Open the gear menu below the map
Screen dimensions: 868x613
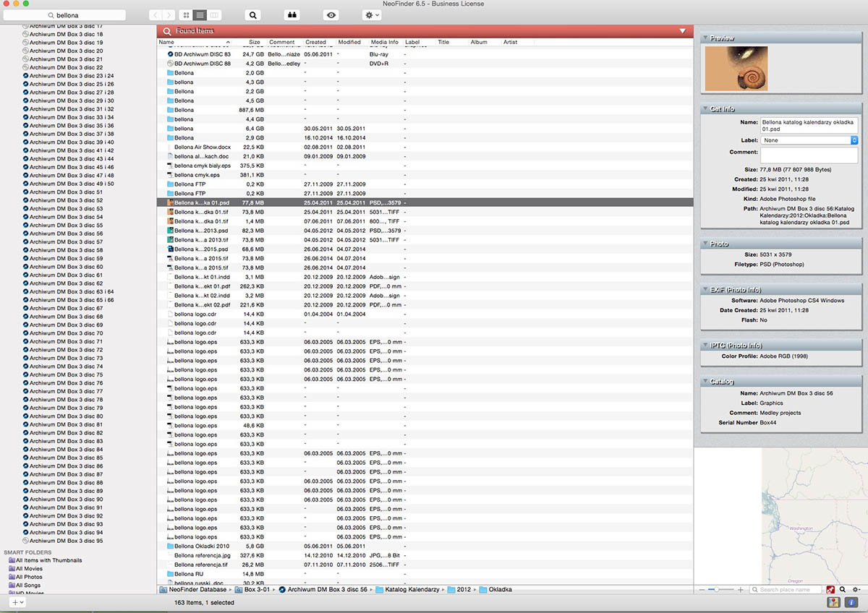(856, 590)
